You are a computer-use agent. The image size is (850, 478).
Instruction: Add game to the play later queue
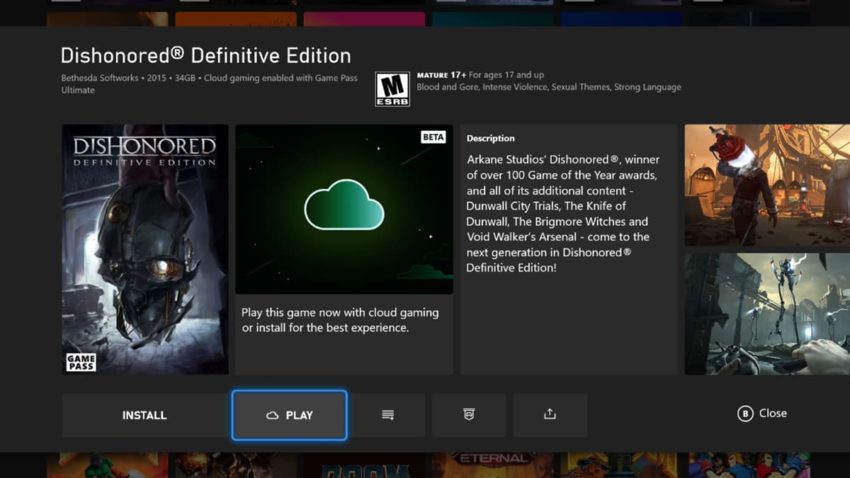[x=388, y=415]
